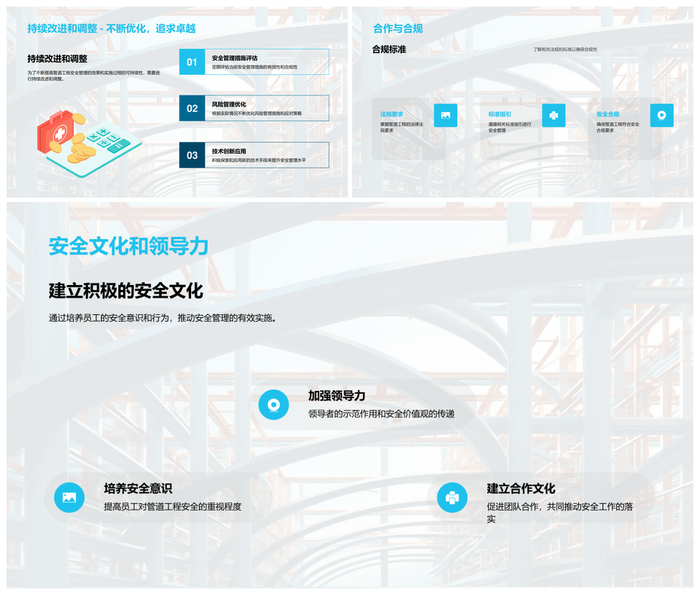Click the 安全管理措施评估 heading
Screen dimensions: 700x595
235,58
